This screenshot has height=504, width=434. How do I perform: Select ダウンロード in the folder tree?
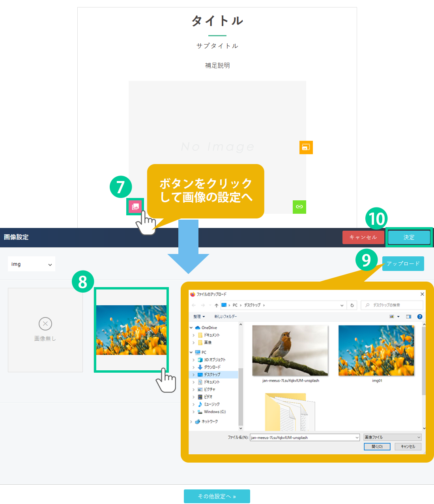[x=212, y=367]
